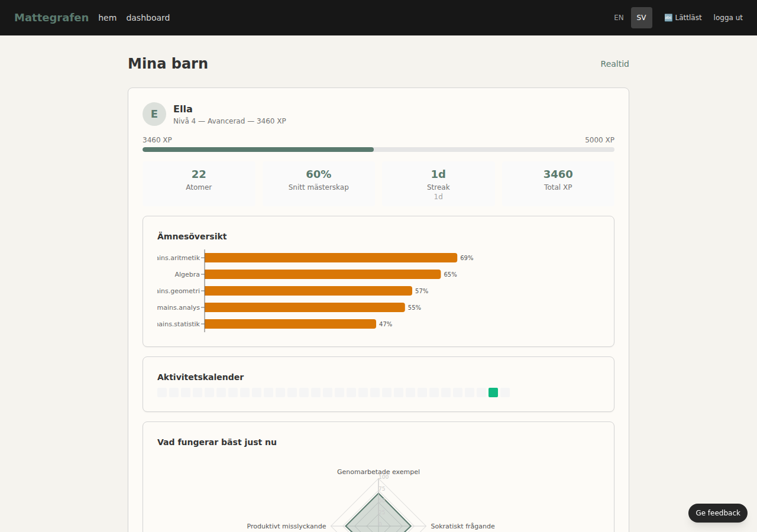The height and width of the screenshot is (532, 757).
Task: Click the 47% value label
Action: (x=386, y=324)
